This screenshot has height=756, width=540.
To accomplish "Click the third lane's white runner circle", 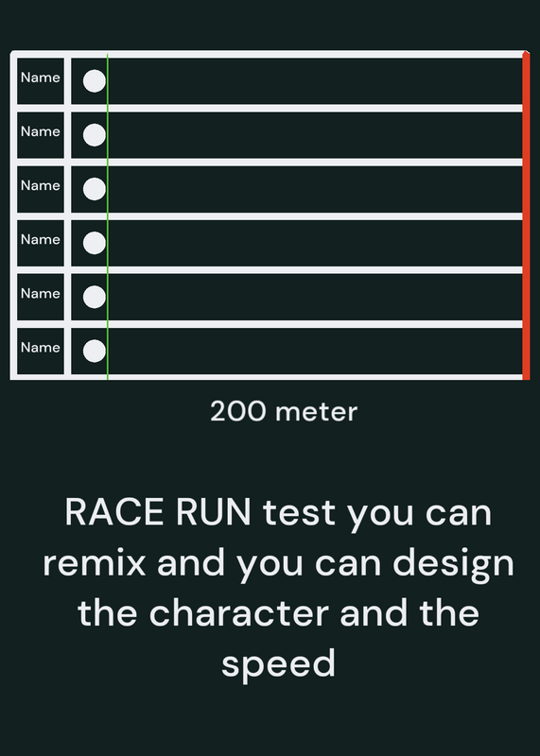I will tap(95, 189).
